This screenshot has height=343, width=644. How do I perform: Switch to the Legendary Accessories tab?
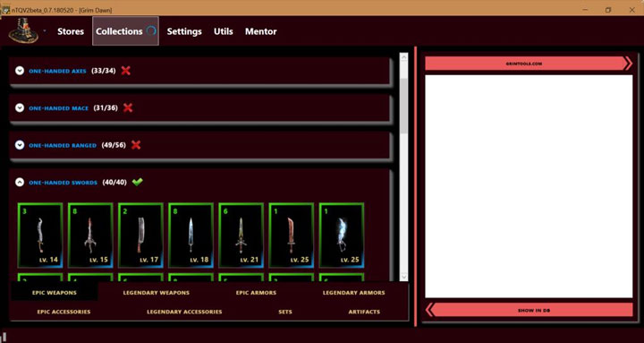pos(184,312)
